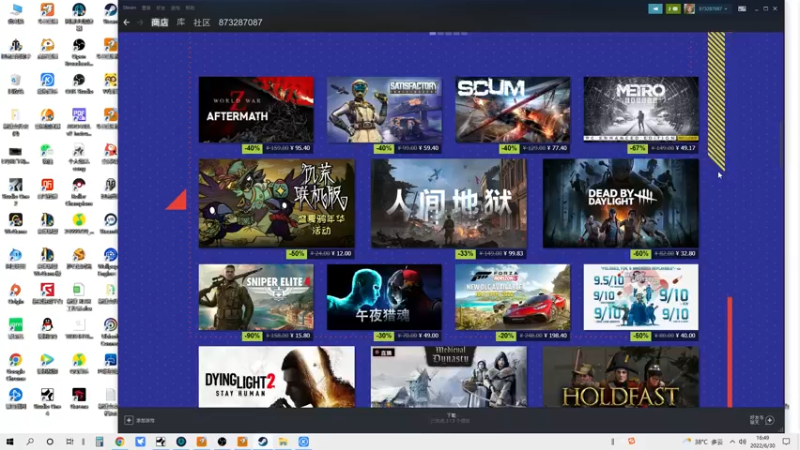Open the 873287087 profile tab
Image resolution: width=800 pixels, height=450 pixels.
(240, 22)
